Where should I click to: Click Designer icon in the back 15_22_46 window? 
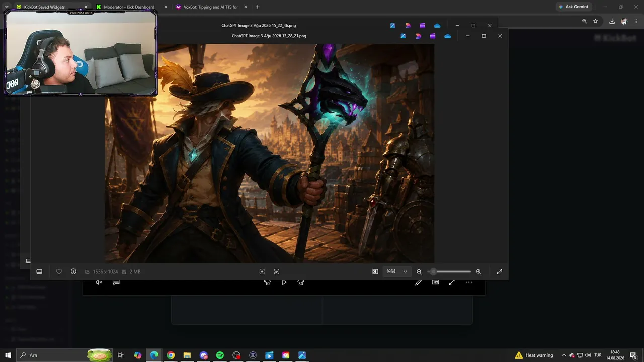point(408,26)
